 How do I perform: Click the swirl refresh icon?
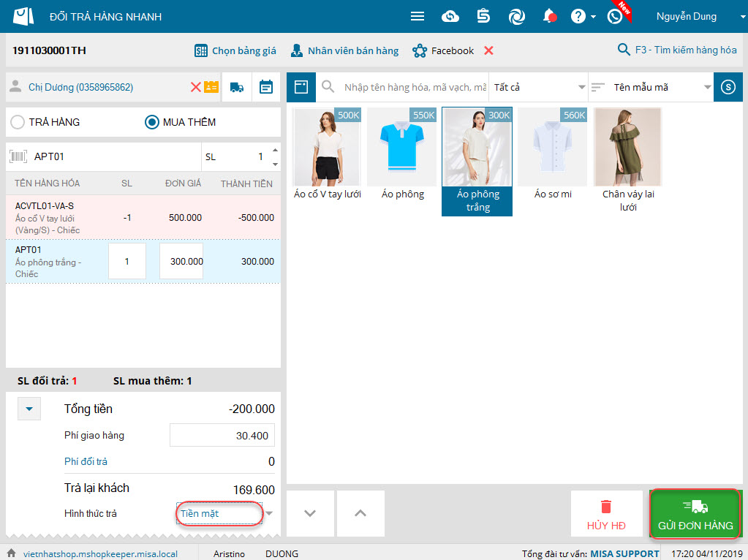pyautogui.click(x=517, y=17)
